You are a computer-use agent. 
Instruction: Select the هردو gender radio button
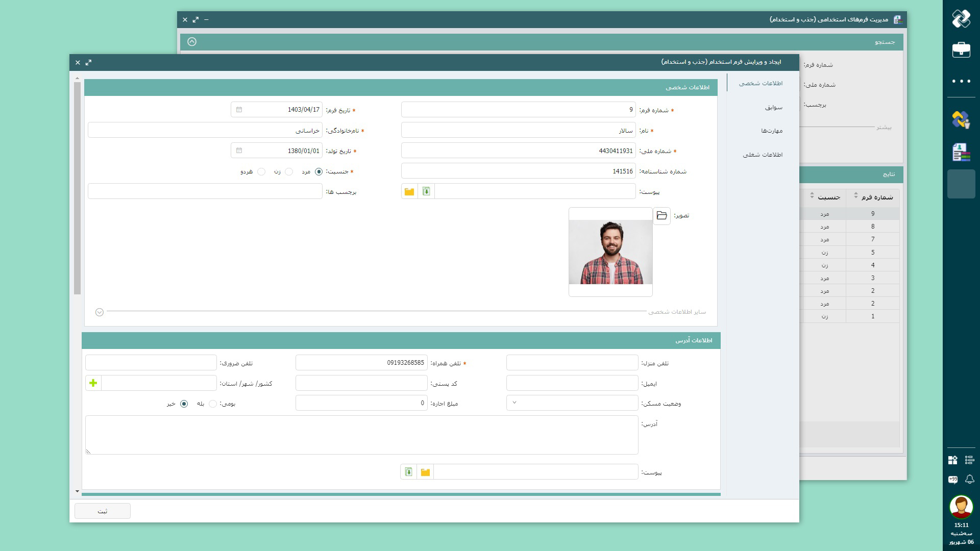[x=261, y=172]
